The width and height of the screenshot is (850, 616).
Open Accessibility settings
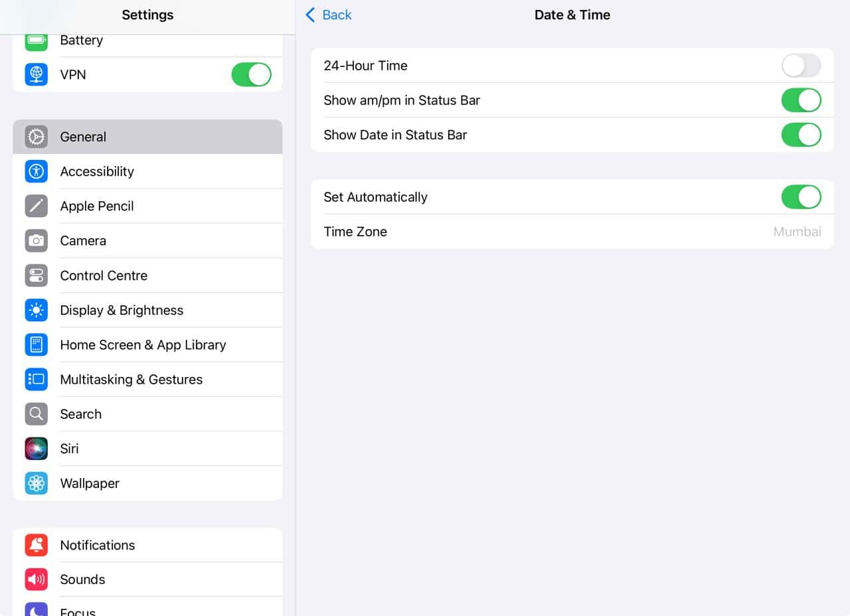click(x=147, y=171)
